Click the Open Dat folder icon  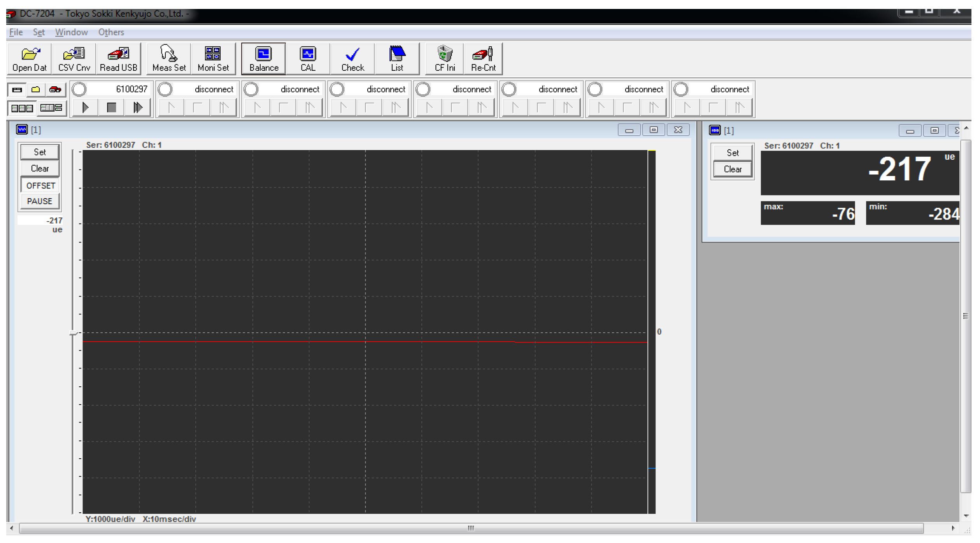tap(30, 58)
